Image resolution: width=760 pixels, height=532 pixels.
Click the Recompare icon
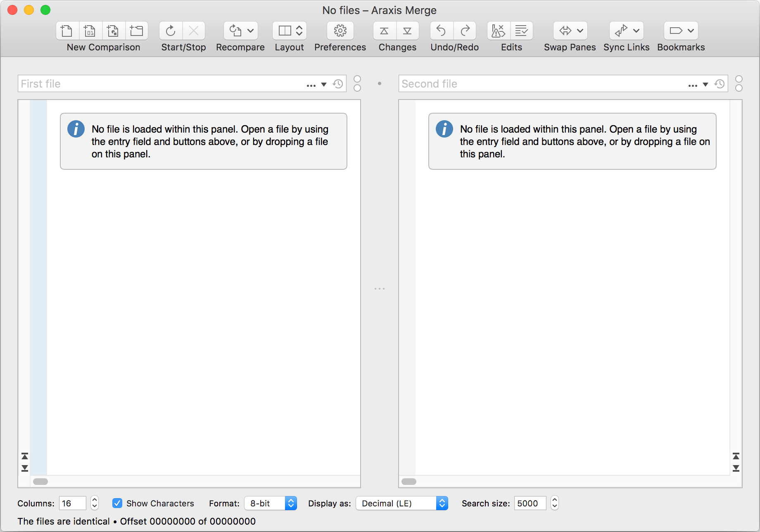pyautogui.click(x=235, y=31)
